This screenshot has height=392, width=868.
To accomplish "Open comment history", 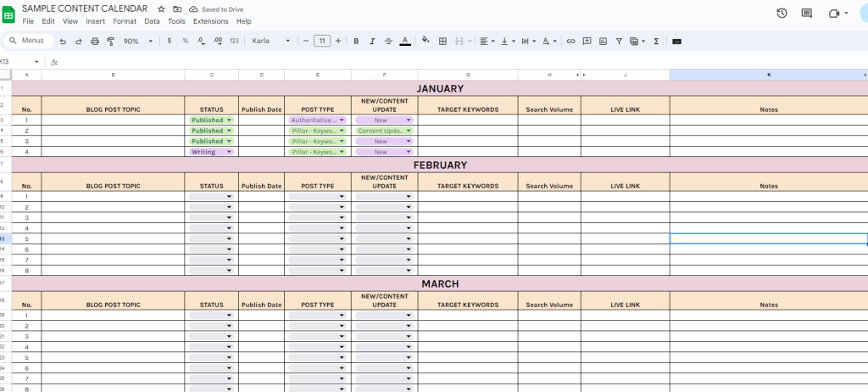I will [x=807, y=14].
